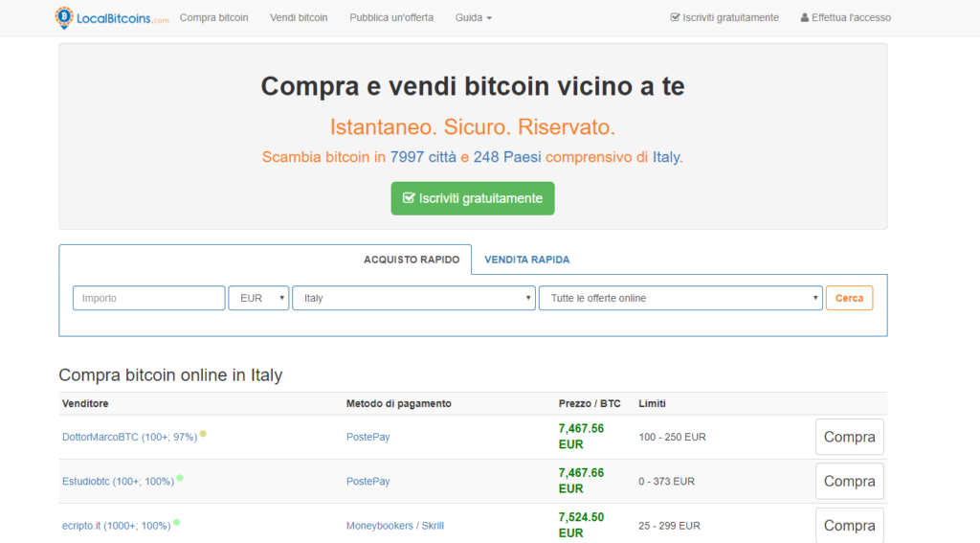Image resolution: width=980 pixels, height=543 pixels.
Task: Click the green Iscriviti gratuitamente button
Action: coord(473,198)
